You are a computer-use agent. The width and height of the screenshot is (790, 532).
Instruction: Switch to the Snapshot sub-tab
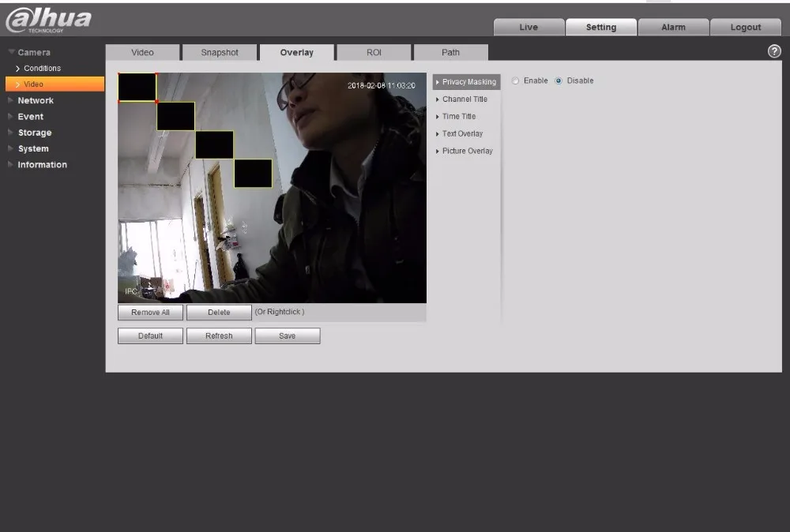220,52
